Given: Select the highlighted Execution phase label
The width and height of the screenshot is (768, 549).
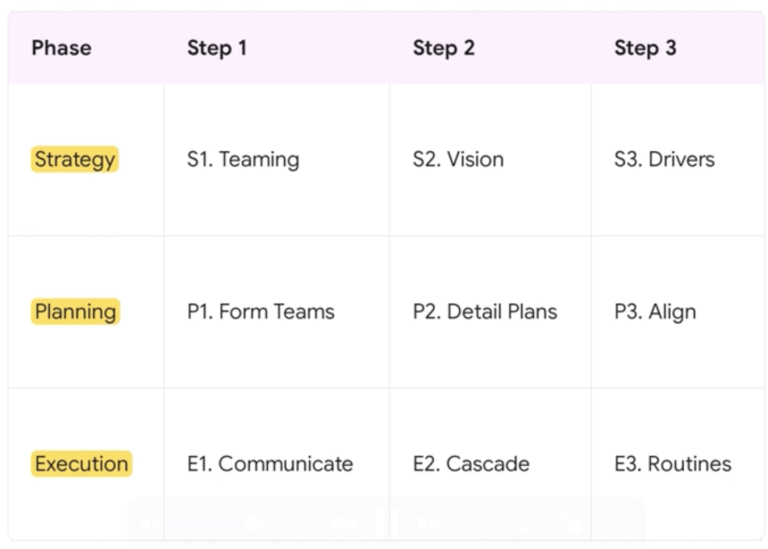Looking at the screenshot, I should [x=81, y=463].
